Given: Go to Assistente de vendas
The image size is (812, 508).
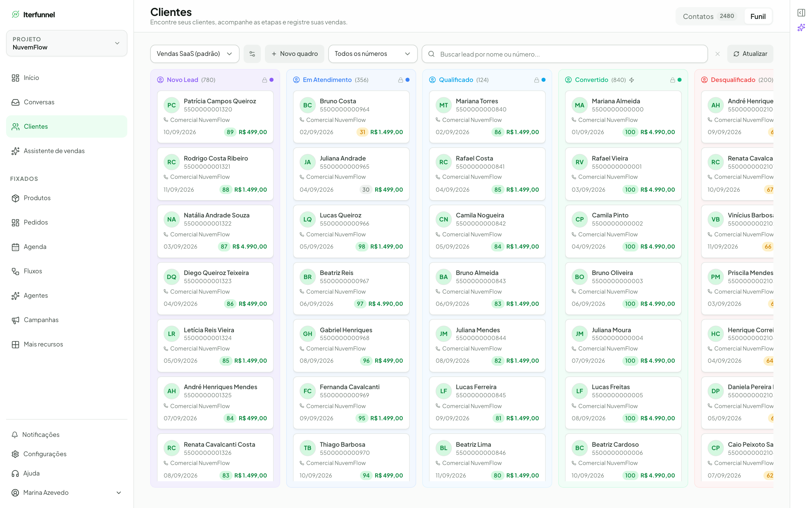Looking at the screenshot, I should pyautogui.click(x=67, y=151).
